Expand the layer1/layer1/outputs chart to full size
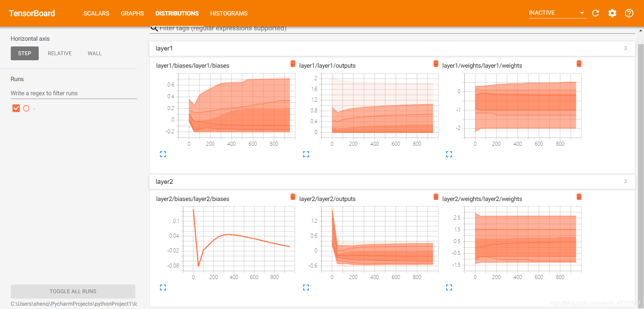The height and width of the screenshot is (309, 644). click(306, 154)
